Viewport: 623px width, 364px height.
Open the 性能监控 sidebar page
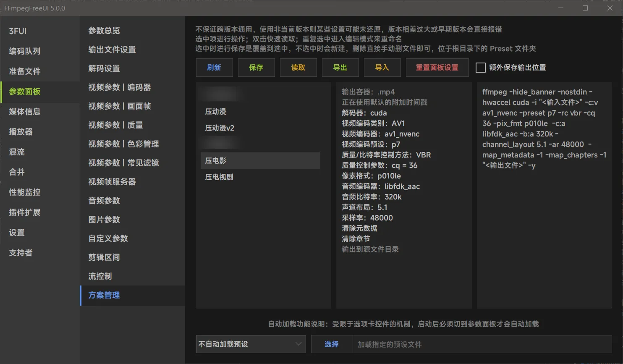point(25,192)
